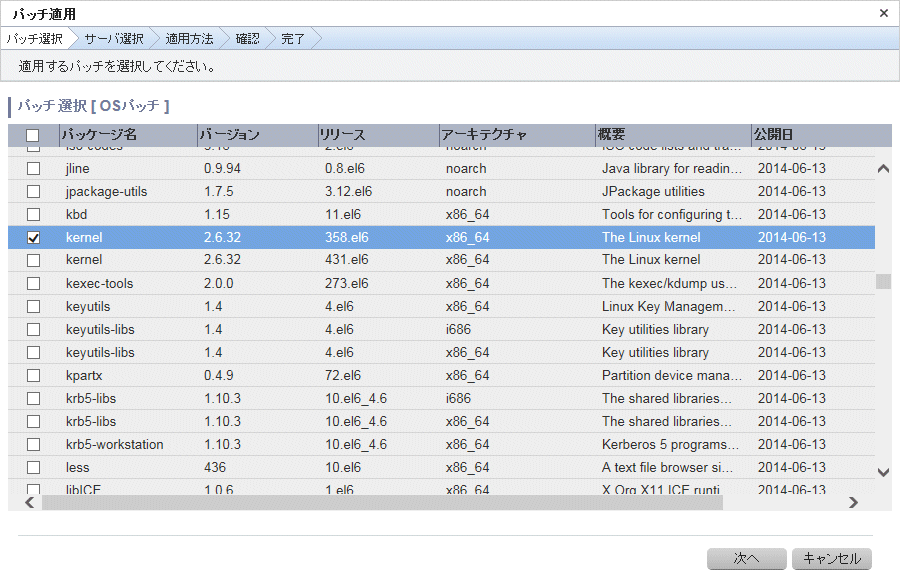The height and width of the screenshot is (581, 900).
Task: Click summary 'The kexec/kdump us...'
Action: tap(669, 284)
